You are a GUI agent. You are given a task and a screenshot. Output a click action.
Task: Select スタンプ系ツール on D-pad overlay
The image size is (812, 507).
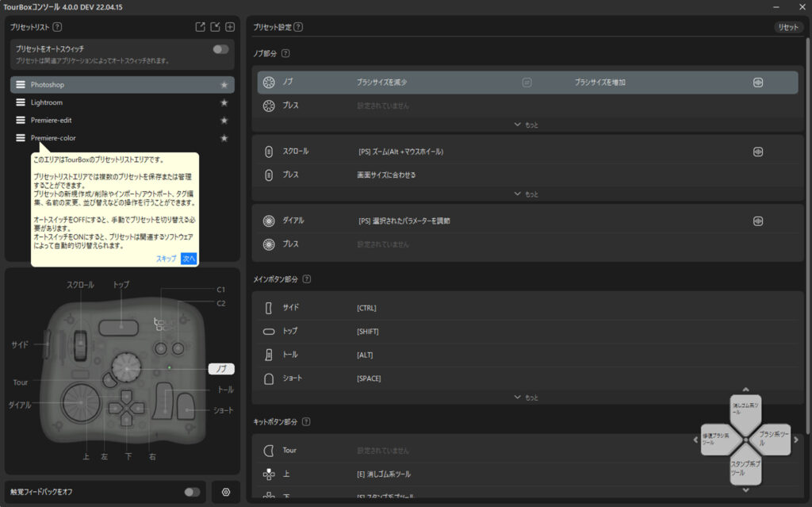745,467
